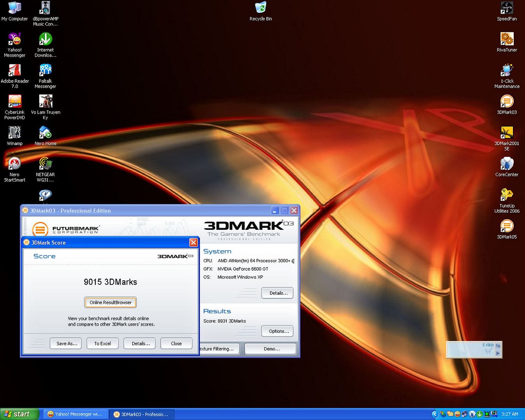Open Paltalk Messenger desktop icon
The width and height of the screenshot is (525, 420).
click(x=45, y=76)
